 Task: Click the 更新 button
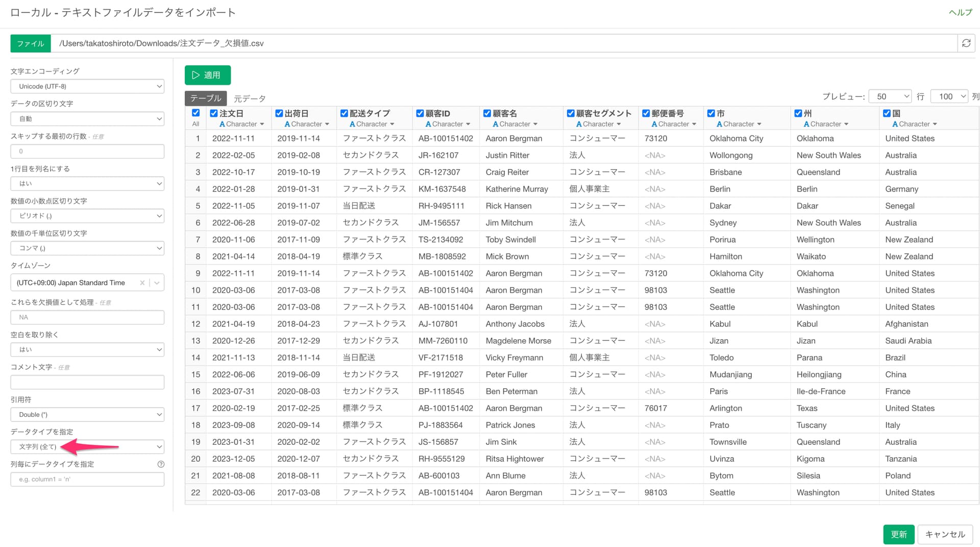coord(899,534)
